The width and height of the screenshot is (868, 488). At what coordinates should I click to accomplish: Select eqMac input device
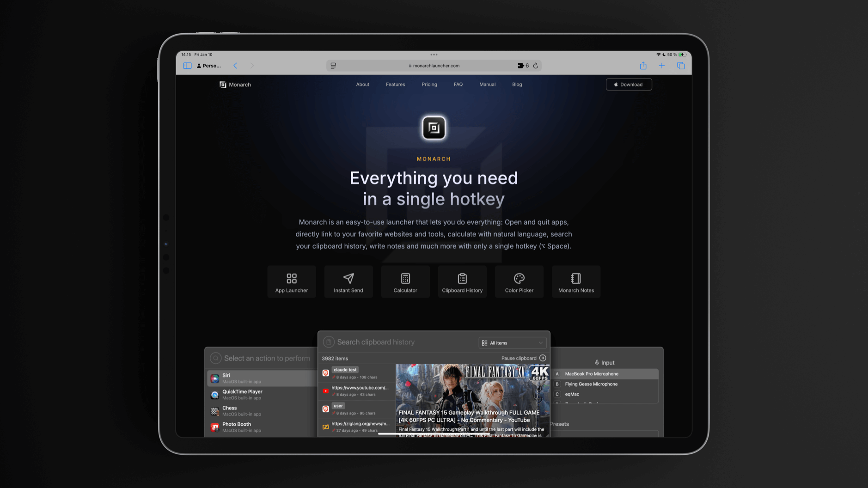click(x=605, y=394)
